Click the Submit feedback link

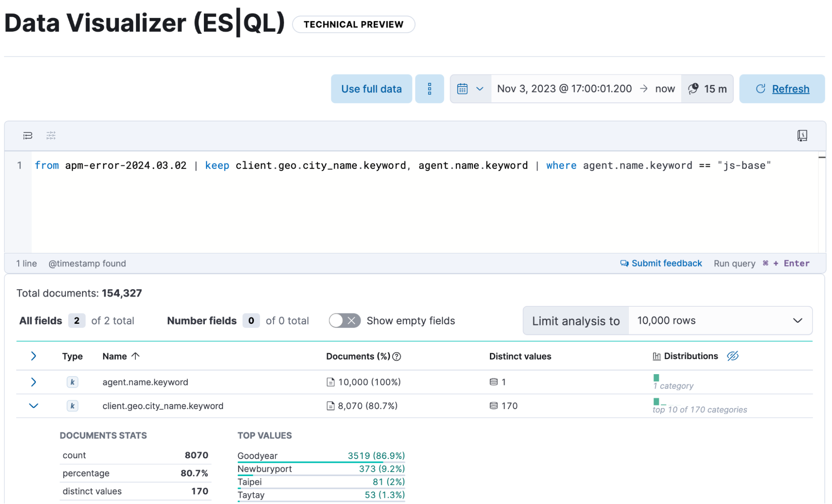pos(661,263)
